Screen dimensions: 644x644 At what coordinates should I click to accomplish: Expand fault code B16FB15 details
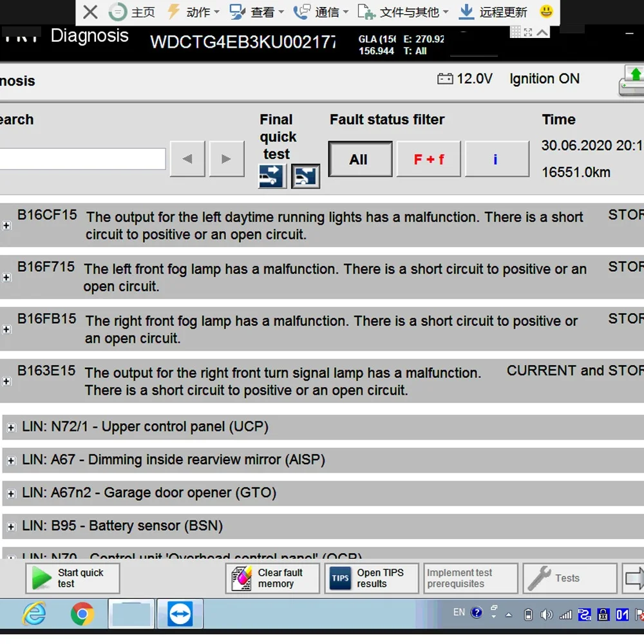[x=6, y=329]
